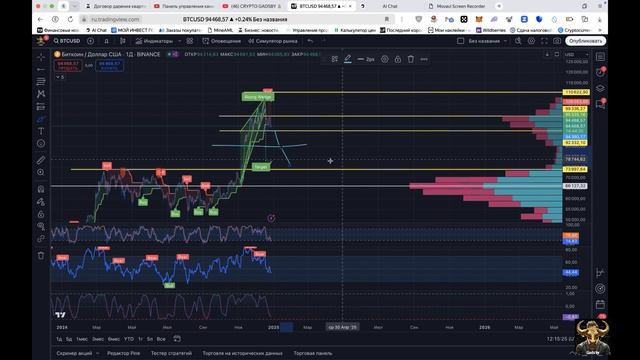Select the Все date range
640x360 pixels.
tap(161, 339)
